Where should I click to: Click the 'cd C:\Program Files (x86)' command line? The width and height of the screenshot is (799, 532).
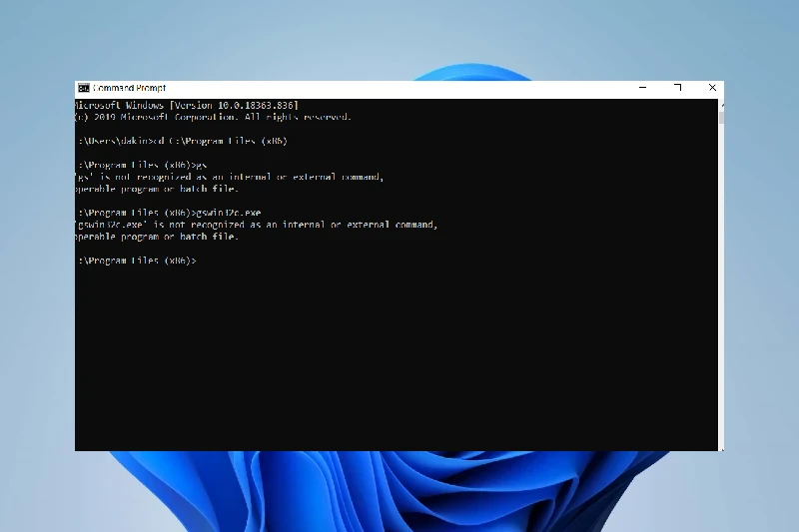(182, 141)
